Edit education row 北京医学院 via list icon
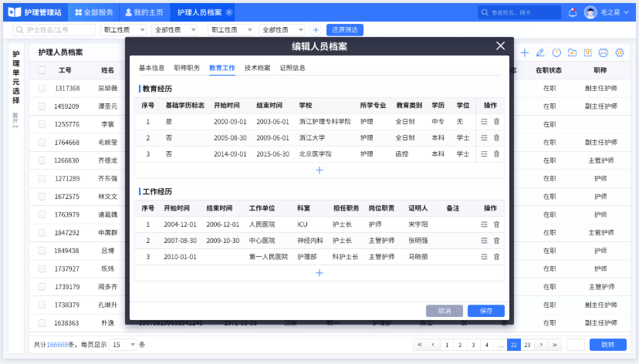This screenshot has width=639, height=364. 484,154
